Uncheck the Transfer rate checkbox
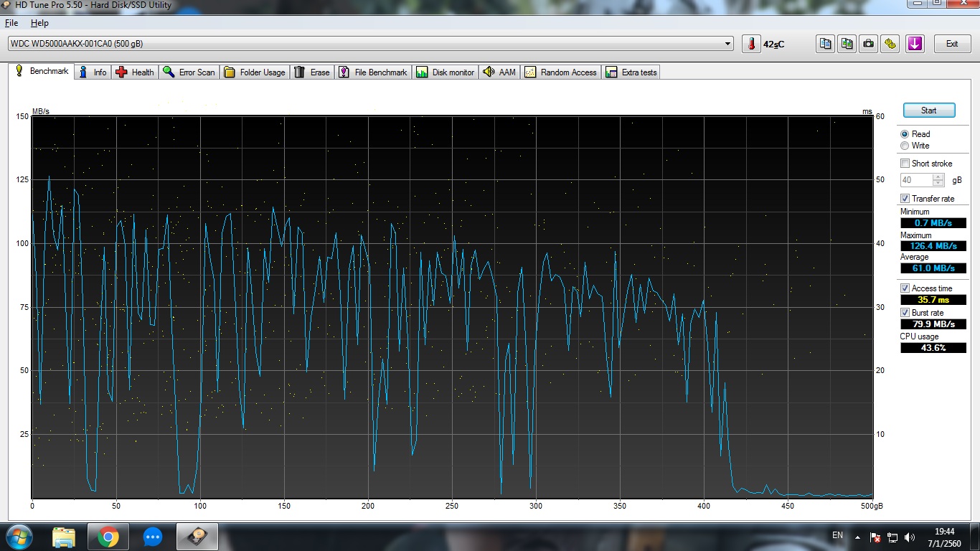980x551 pixels. click(905, 199)
